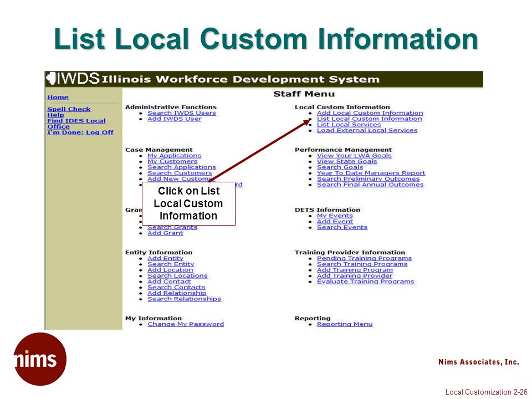Open My Applications link
Screen dimensions: 532x399
click(175, 156)
